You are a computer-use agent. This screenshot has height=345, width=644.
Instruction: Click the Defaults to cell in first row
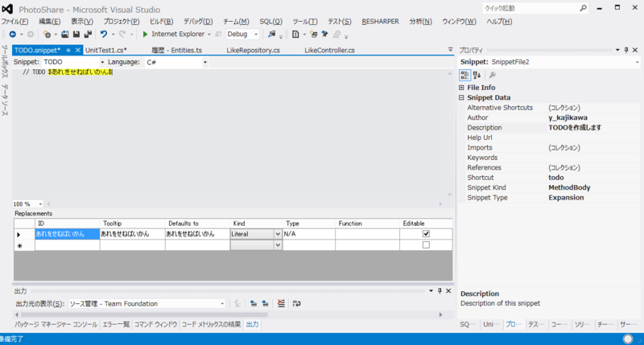[x=197, y=234]
